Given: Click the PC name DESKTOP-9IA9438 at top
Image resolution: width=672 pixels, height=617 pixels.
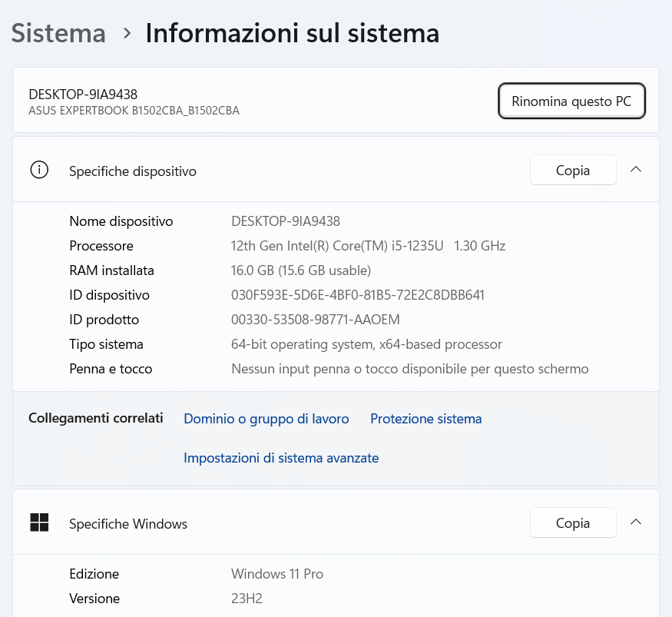Looking at the screenshot, I should click(x=83, y=95).
